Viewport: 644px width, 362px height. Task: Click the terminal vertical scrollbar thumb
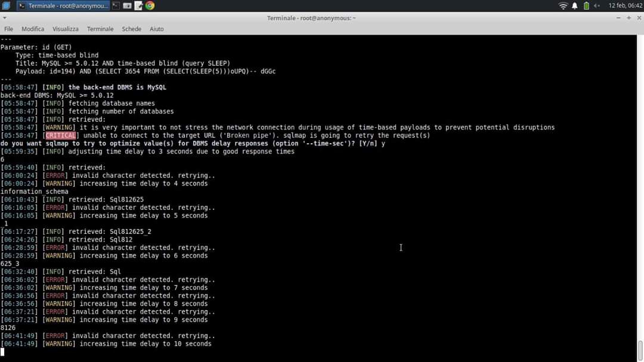click(x=640, y=351)
